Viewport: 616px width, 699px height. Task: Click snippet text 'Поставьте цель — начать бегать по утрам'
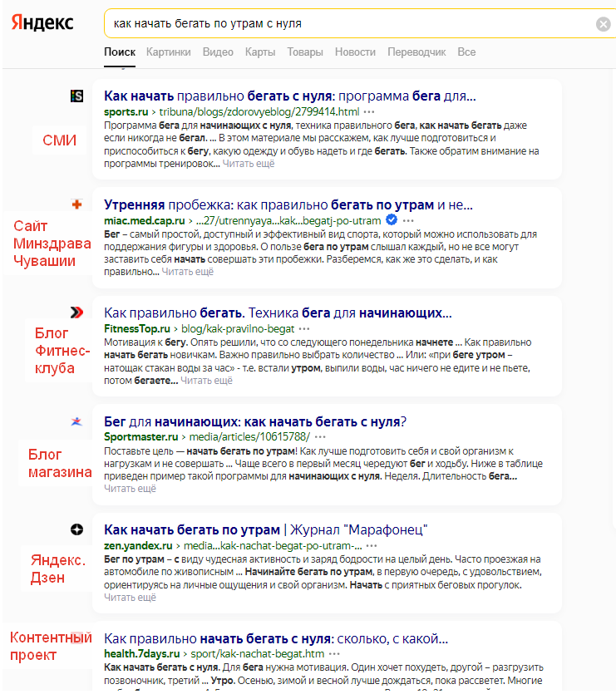pos(200,451)
